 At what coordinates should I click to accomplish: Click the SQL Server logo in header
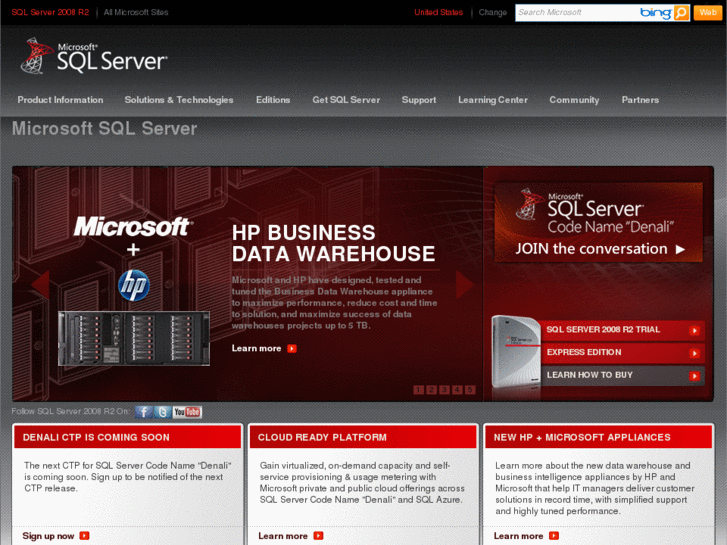(94, 57)
